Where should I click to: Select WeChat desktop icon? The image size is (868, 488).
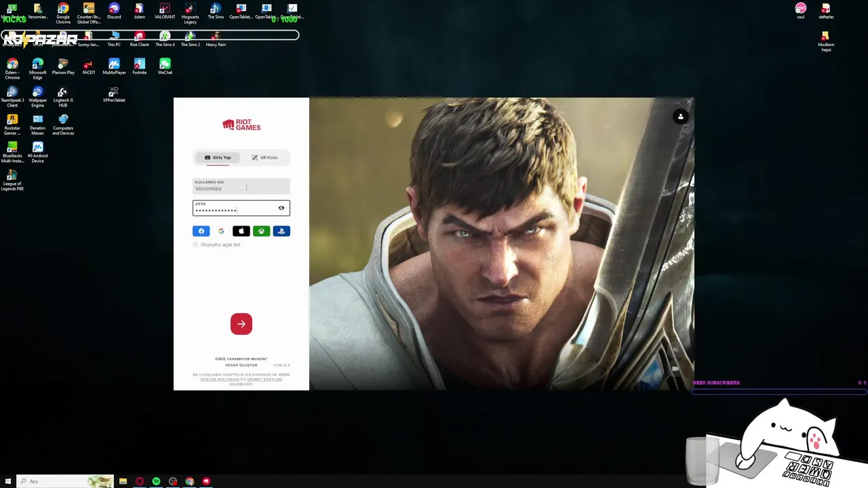pyautogui.click(x=165, y=67)
